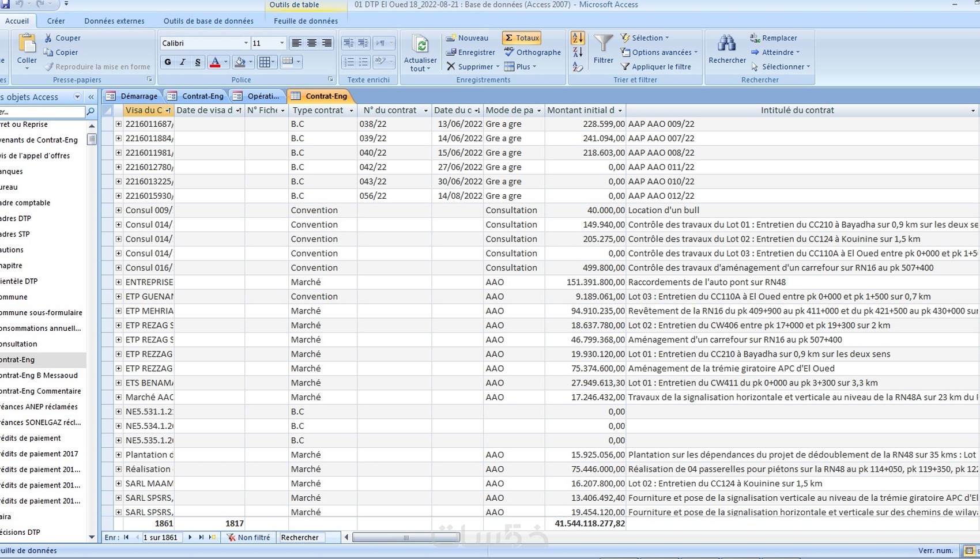Click the navigation pane search magnifier

pos(91,112)
